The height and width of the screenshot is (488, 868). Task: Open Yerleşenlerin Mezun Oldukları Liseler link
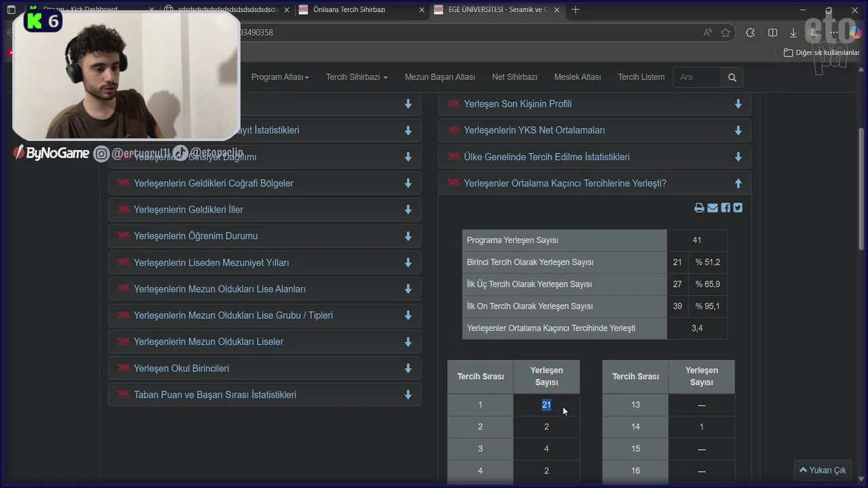pos(208,342)
